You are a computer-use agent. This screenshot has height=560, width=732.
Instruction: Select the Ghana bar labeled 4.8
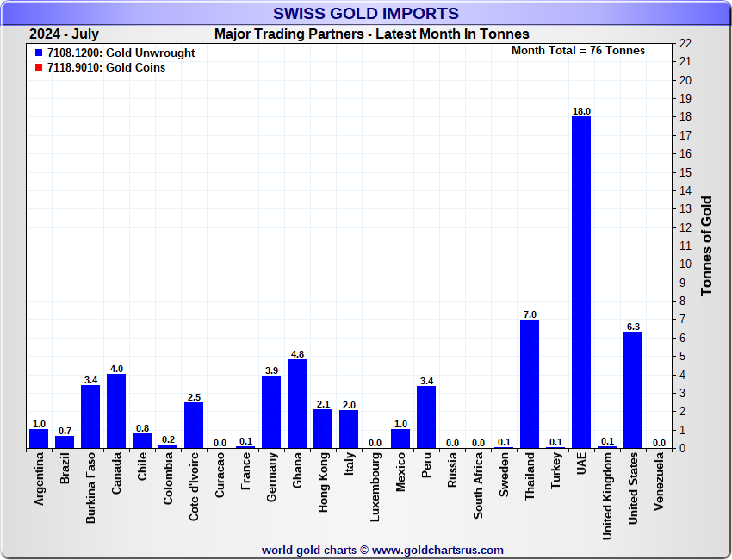[x=297, y=403]
